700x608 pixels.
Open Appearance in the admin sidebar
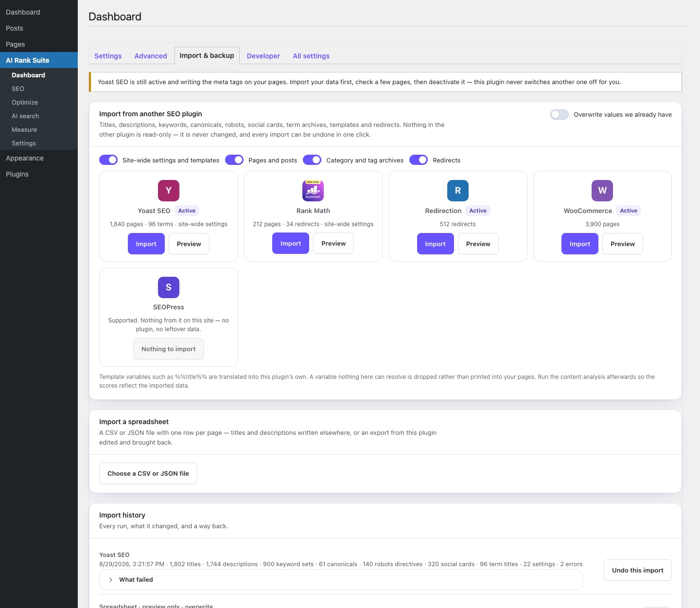point(39,158)
